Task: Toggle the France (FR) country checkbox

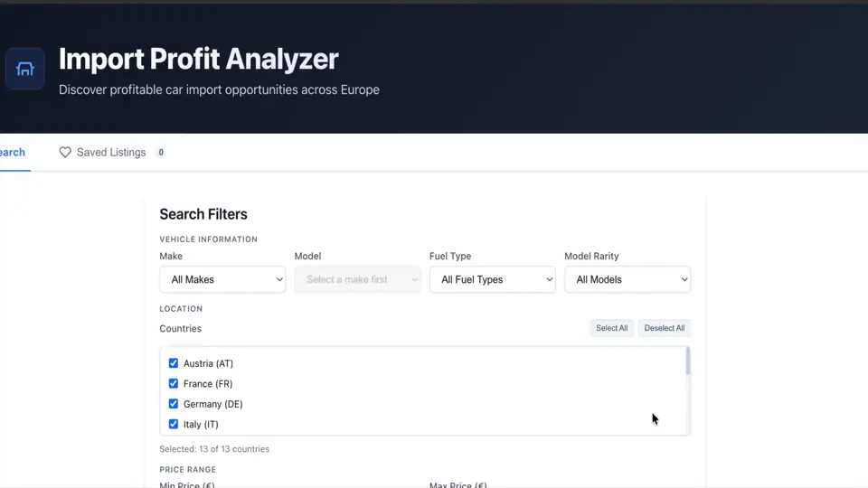Action: (x=174, y=384)
